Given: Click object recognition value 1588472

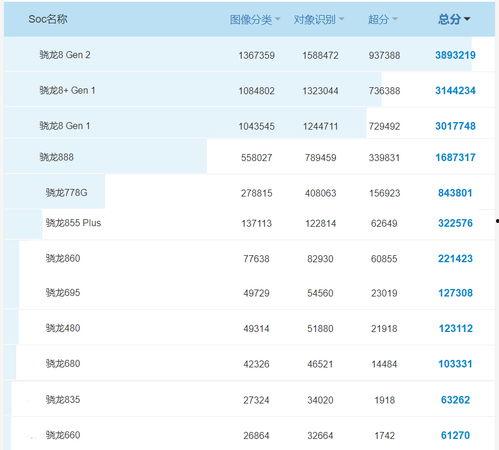Looking at the screenshot, I should (x=320, y=55).
